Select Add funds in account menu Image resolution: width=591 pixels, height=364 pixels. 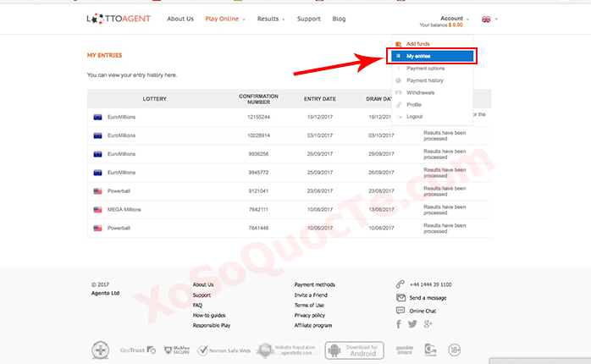click(418, 44)
